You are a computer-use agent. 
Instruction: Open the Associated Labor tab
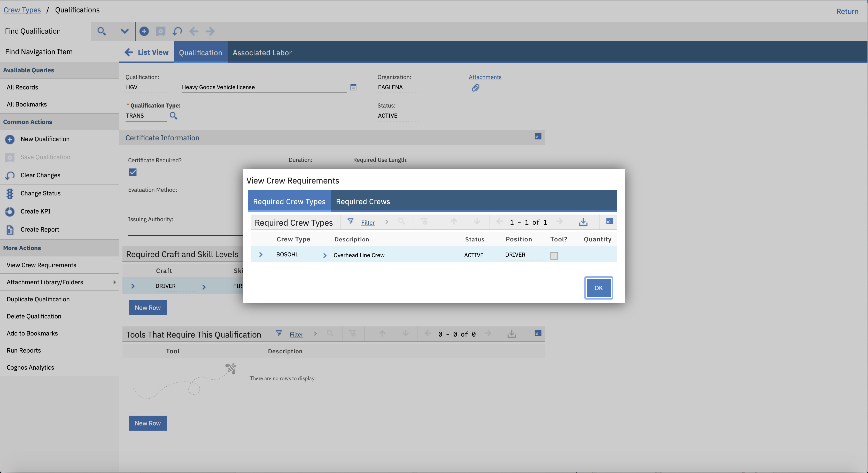pyautogui.click(x=262, y=52)
